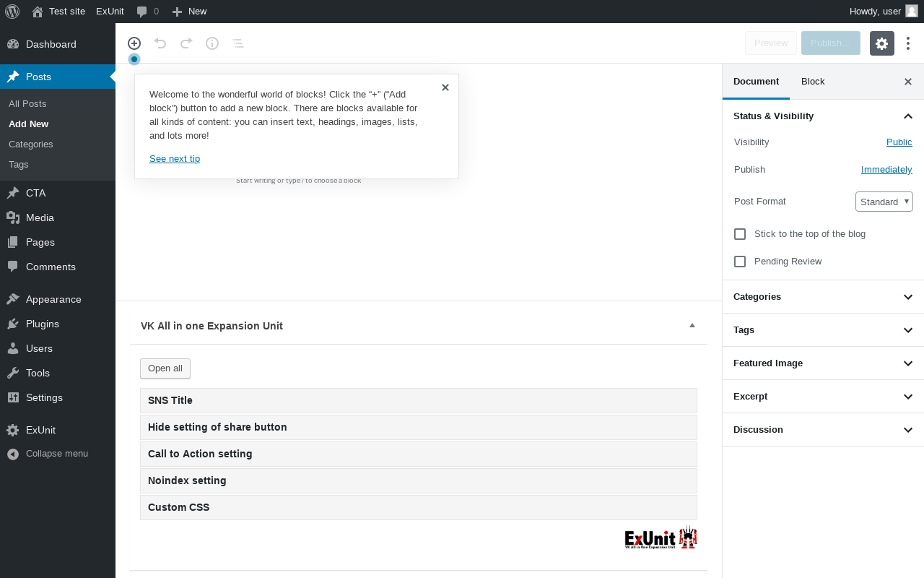Viewport: 924px width, 578px height.
Task: Click the Immediately publish link
Action: pyautogui.click(x=886, y=170)
